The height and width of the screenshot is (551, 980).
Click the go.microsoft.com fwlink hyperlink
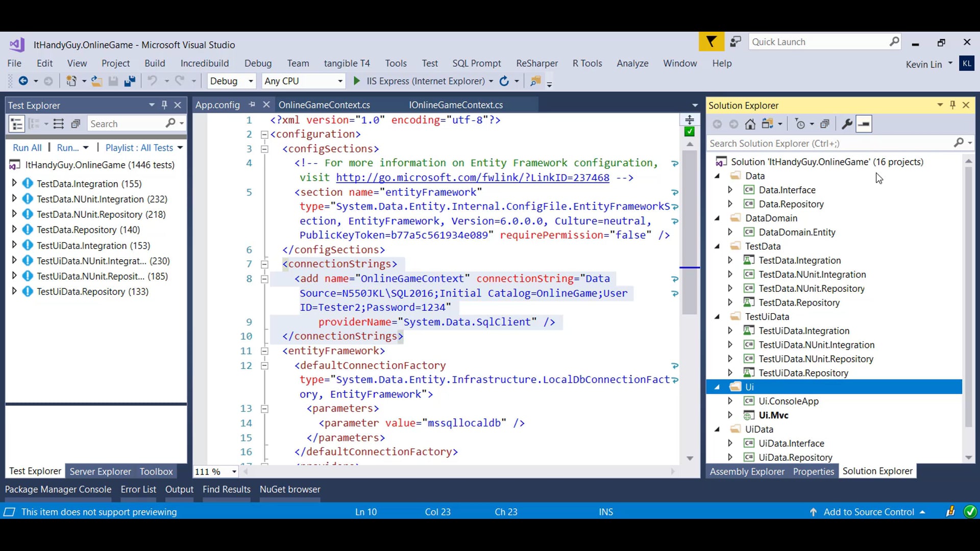(x=472, y=178)
